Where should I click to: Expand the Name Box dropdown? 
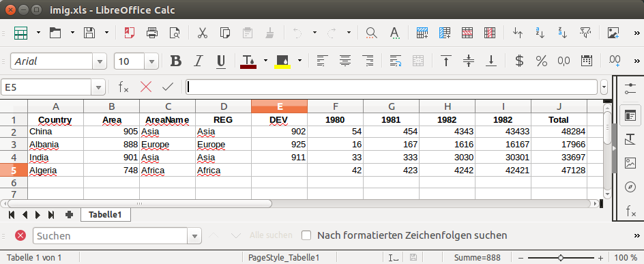[98, 87]
